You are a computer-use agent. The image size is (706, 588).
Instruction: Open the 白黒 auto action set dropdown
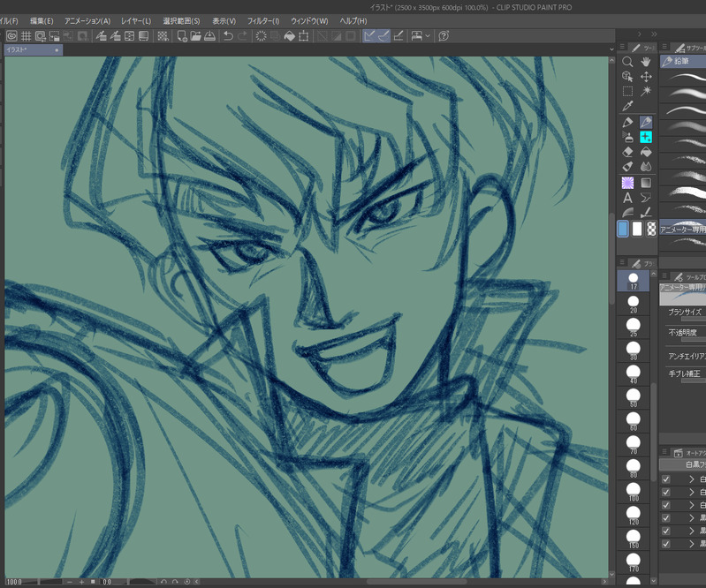point(683,464)
